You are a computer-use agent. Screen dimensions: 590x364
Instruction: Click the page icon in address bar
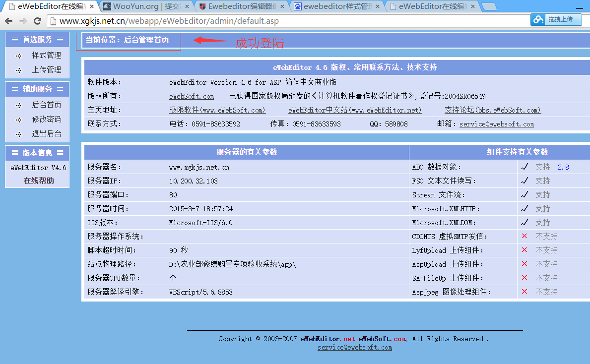pyautogui.click(x=54, y=21)
